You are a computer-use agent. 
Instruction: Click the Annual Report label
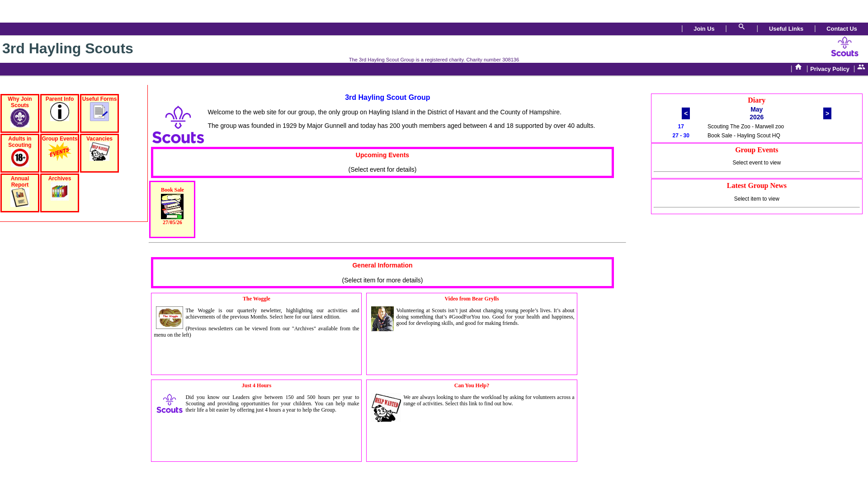pos(20,182)
